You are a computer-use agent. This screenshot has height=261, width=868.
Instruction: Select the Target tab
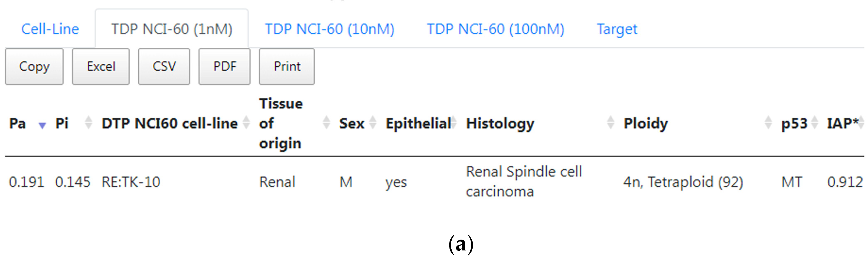click(617, 29)
